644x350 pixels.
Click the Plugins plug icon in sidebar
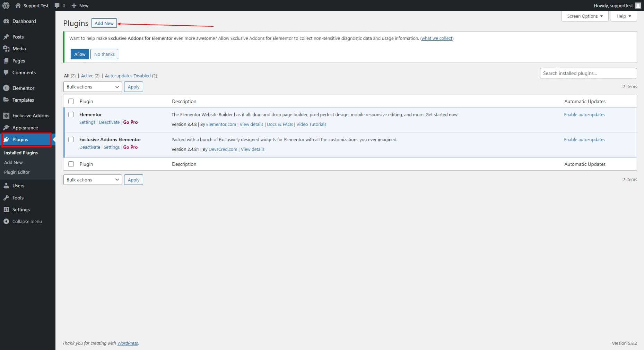pyautogui.click(x=6, y=139)
